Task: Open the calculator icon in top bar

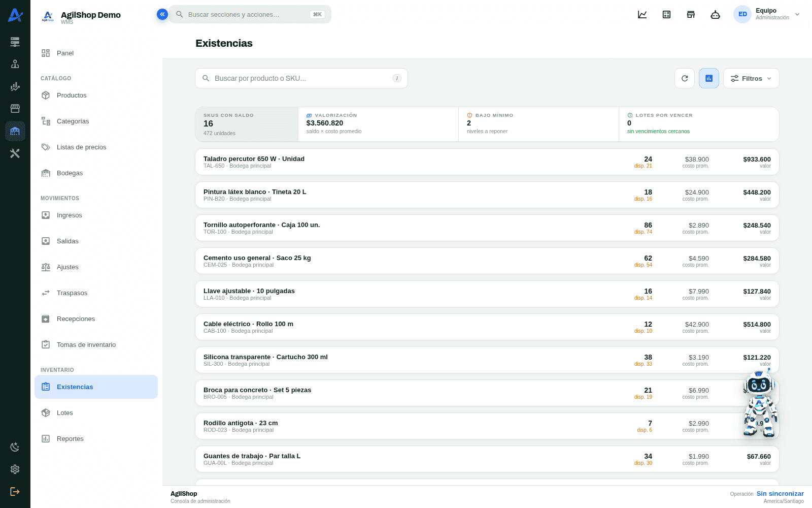Action: pos(667,14)
